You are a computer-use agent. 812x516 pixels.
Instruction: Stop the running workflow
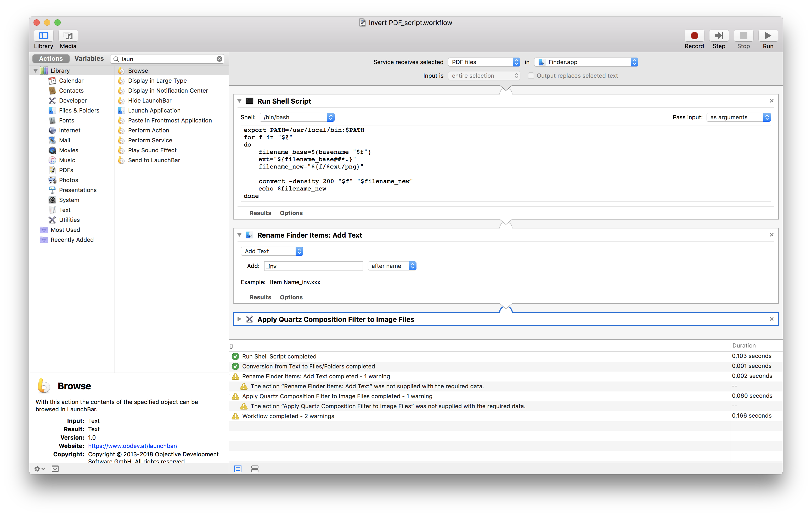click(x=743, y=35)
